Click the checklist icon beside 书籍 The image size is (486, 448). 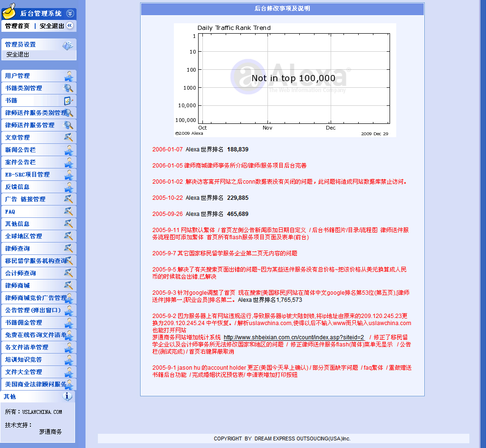click(68, 101)
